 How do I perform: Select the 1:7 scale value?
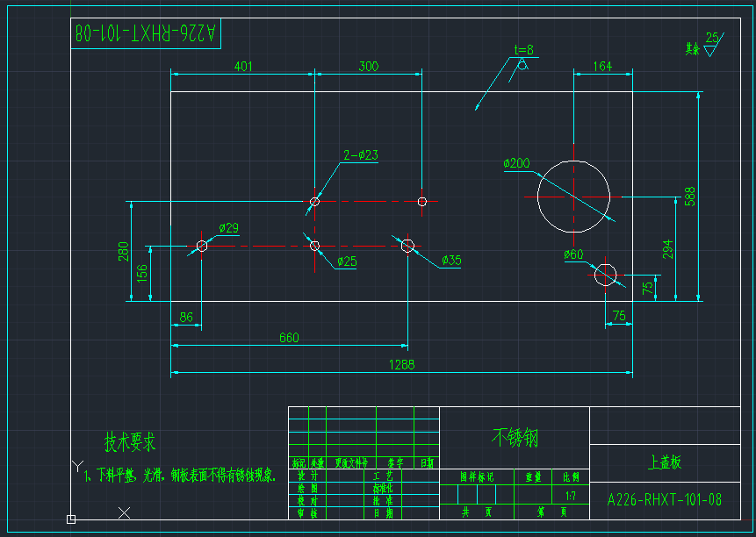click(571, 496)
